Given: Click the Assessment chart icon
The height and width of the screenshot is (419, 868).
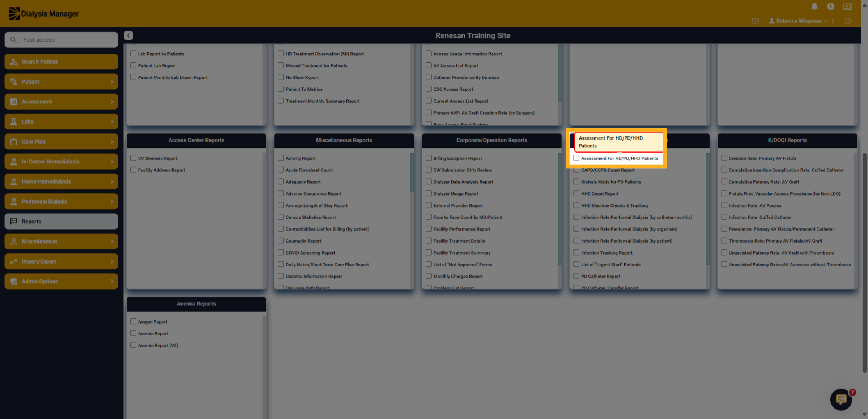Looking at the screenshot, I should pyautogui.click(x=14, y=102).
